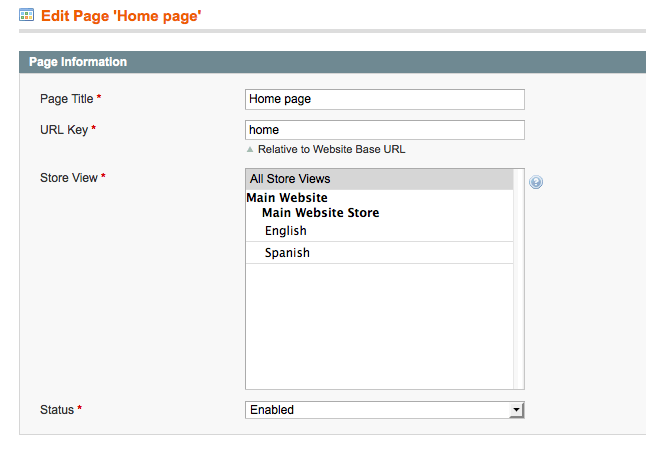Click the Status field showing Enabled
The height and width of the screenshot is (462, 646).
pyautogui.click(x=384, y=410)
